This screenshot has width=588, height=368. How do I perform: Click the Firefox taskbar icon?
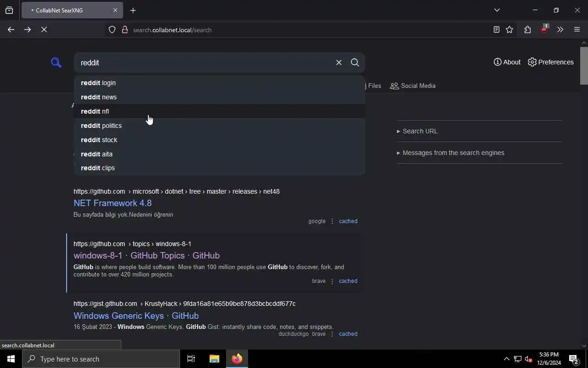point(237,359)
